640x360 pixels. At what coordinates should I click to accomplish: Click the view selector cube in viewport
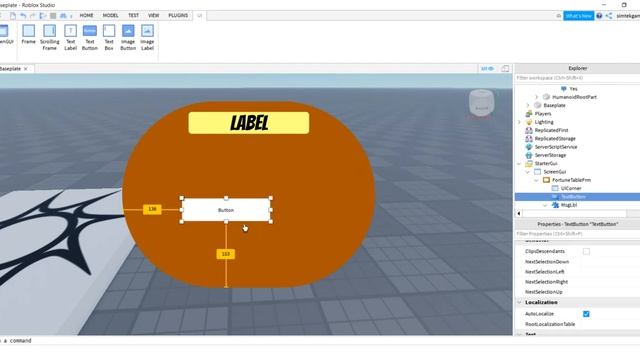[481, 103]
